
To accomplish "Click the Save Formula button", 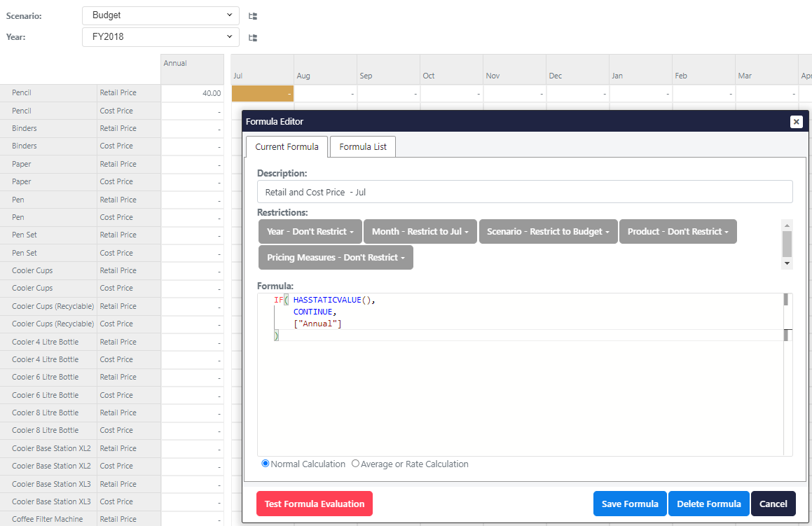I will pos(629,504).
